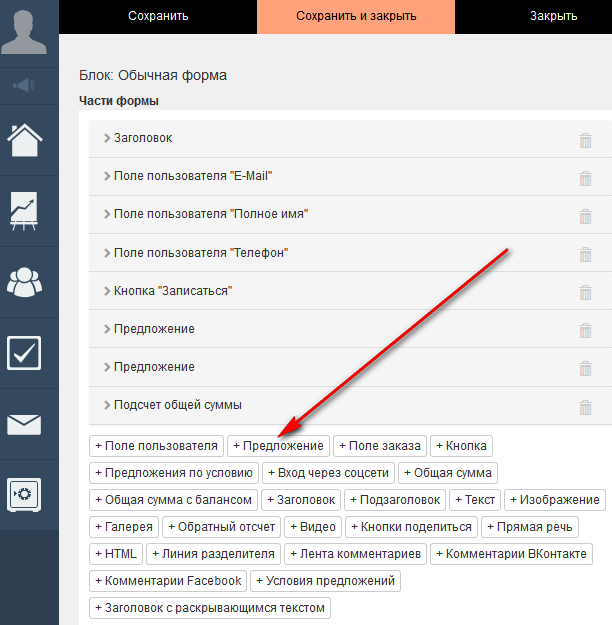Open the user profile avatar icon
The width and height of the screenshot is (612, 625).
point(24,32)
